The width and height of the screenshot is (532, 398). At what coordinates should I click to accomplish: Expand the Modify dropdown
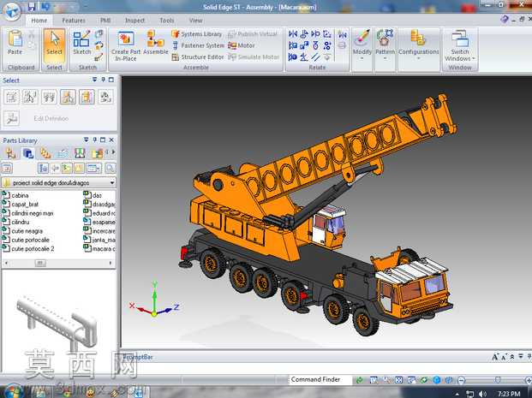362,45
